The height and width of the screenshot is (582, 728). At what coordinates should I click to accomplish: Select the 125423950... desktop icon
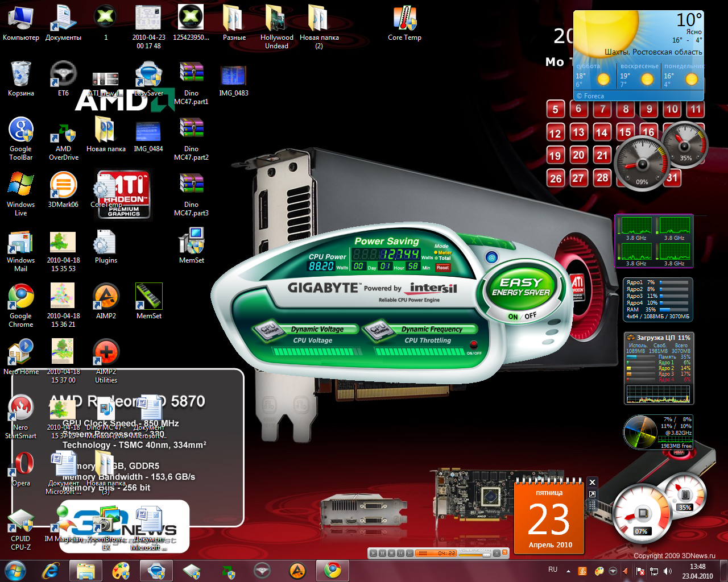(x=191, y=23)
